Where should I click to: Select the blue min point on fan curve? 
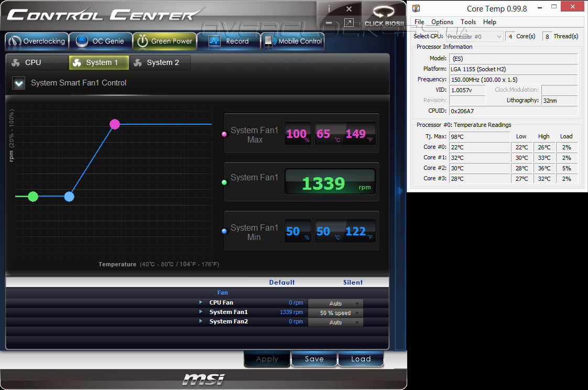pyautogui.click(x=69, y=197)
